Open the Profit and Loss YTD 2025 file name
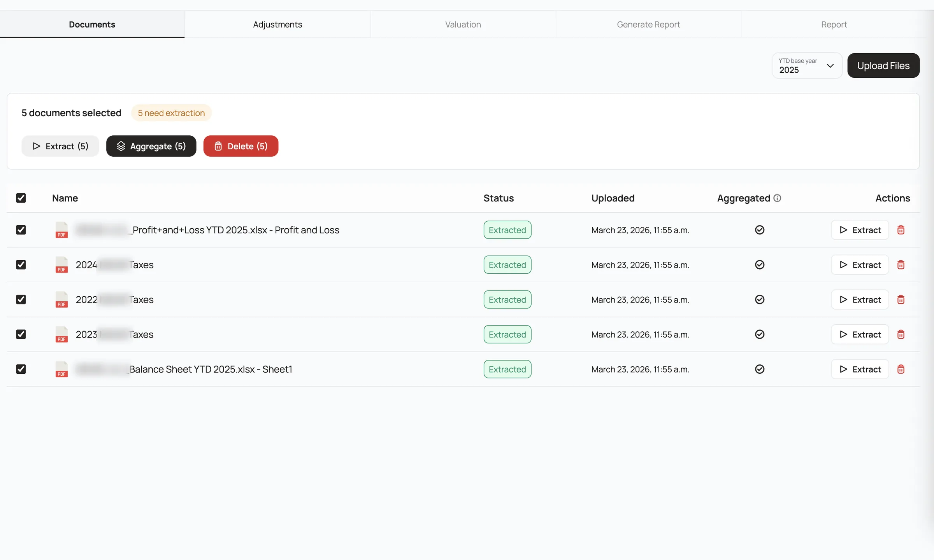This screenshot has width=934, height=560. pos(207,230)
